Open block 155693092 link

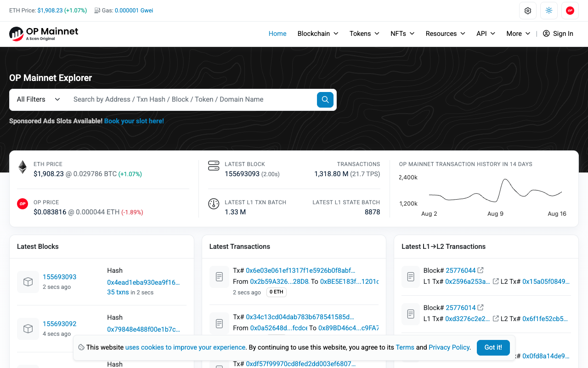tap(59, 324)
